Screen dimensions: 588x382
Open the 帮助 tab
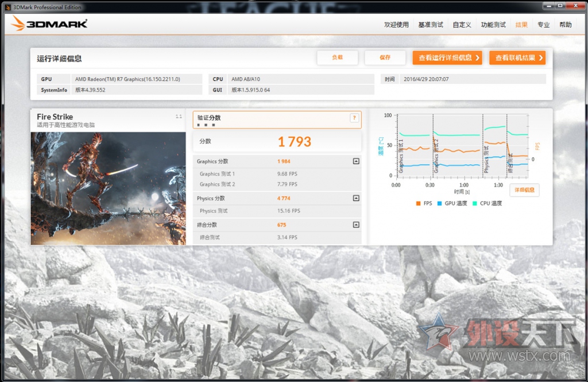coord(565,25)
